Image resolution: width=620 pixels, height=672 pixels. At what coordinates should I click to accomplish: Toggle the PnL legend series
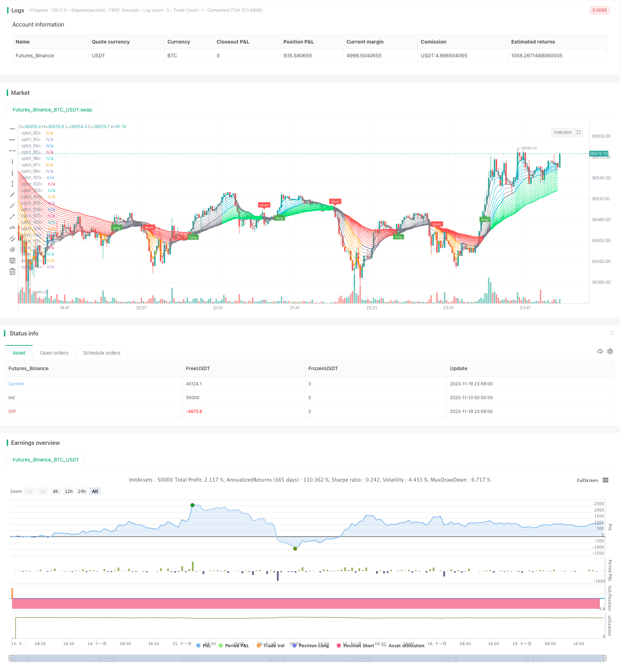[203, 645]
